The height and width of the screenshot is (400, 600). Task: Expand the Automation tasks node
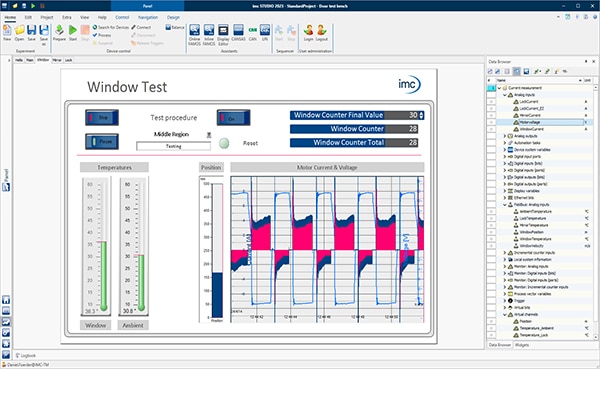point(505,143)
